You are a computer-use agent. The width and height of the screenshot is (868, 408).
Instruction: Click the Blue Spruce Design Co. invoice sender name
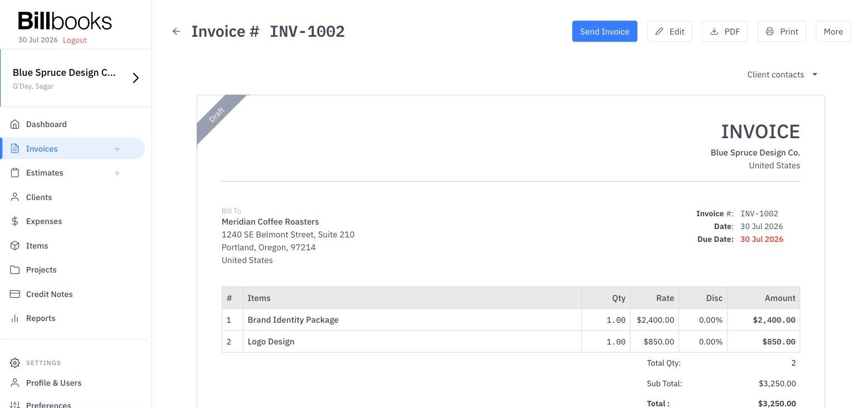point(755,153)
